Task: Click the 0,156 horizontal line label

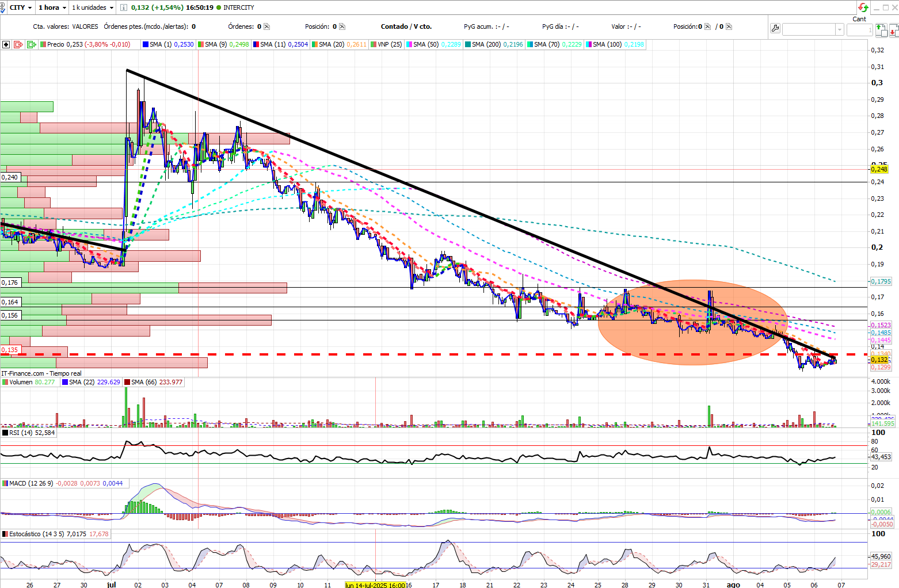Action: pos(10,315)
